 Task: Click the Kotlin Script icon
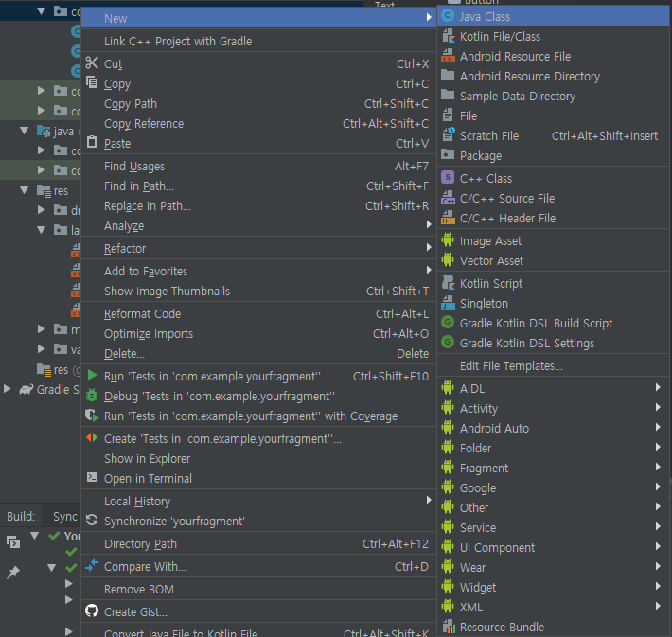pyautogui.click(x=448, y=282)
